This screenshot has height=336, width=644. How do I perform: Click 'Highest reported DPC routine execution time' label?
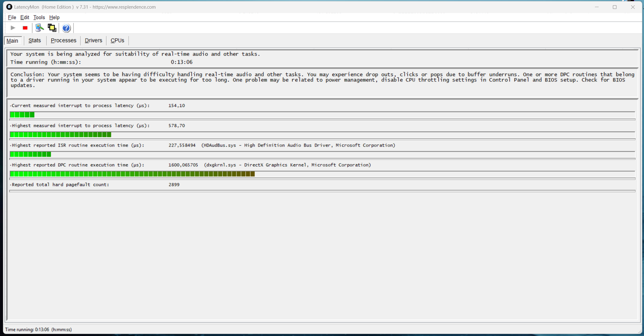[x=78, y=165]
